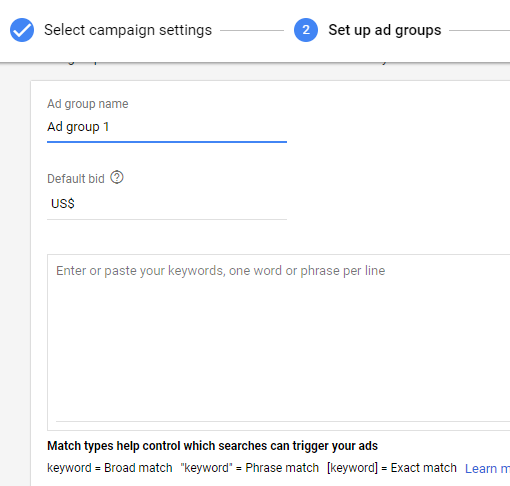The image size is (510, 486).
Task: Click the connector line between steps one and two
Action: (x=252, y=30)
